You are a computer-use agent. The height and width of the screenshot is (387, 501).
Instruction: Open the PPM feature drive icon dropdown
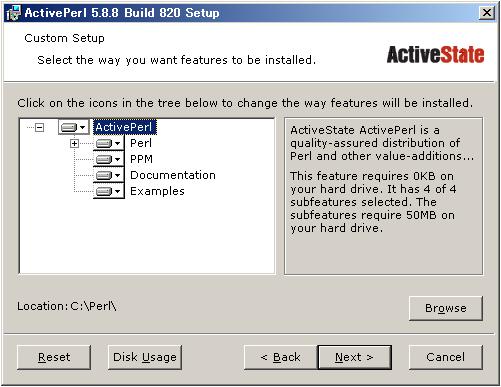pyautogui.click(x=109, y=159)
